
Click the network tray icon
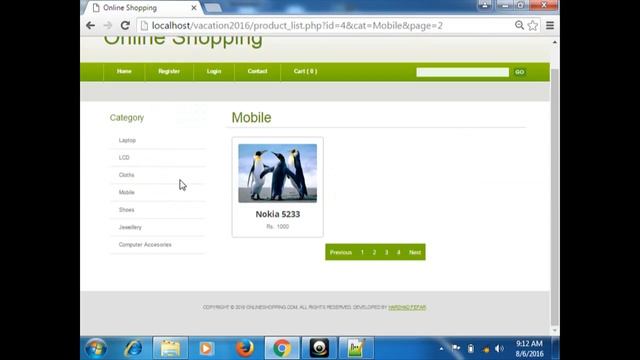[x=485, y=349]
